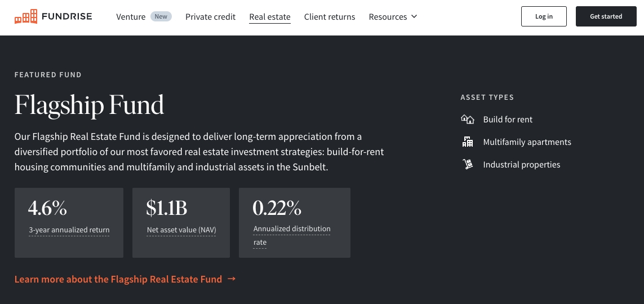The height and width of the screenshot is (304, 644).
Task: Click the Build for rent house icon
Action: coord(467,119)
